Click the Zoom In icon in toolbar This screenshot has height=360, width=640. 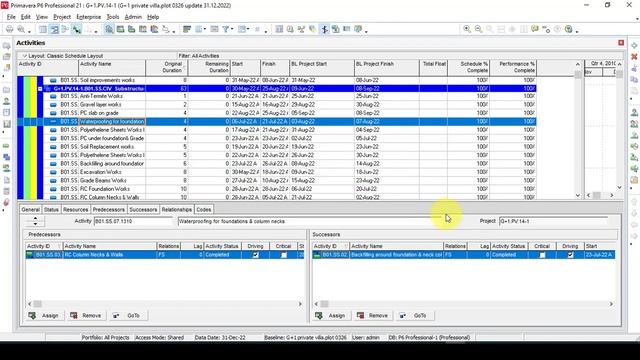pyautogui.click(x=467, y=29)
